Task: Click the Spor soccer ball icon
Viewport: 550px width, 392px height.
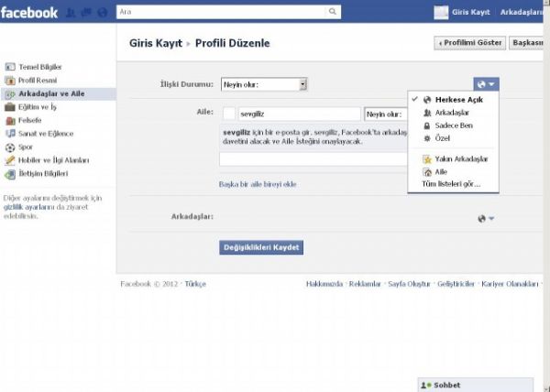Action: 10,147
